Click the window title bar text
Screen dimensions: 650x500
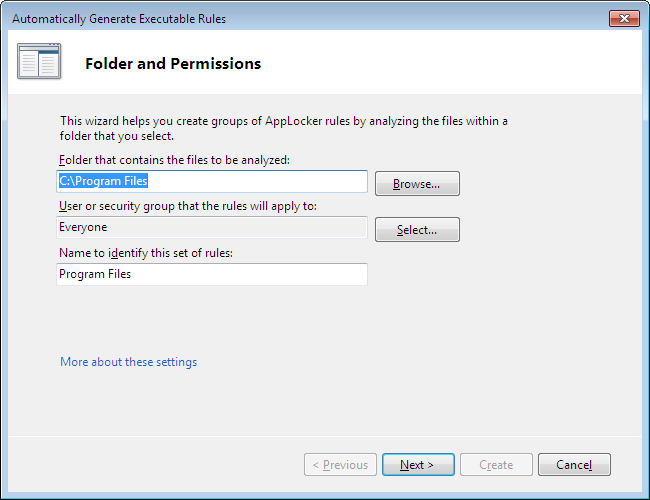(119, 19)
